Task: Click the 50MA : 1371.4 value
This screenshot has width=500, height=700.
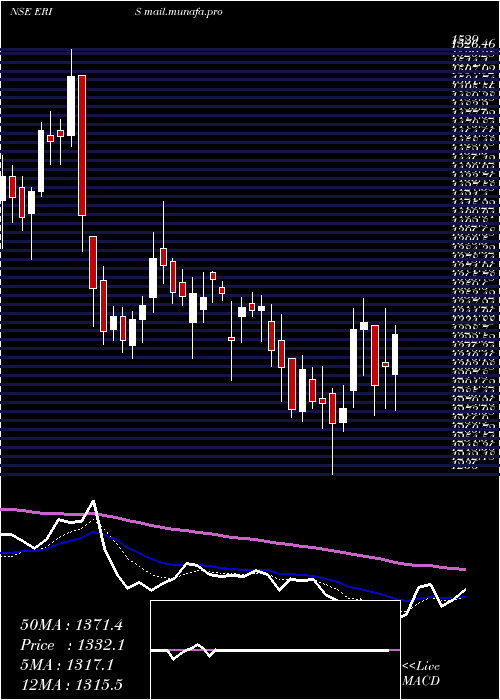Action: pos(71,625)
